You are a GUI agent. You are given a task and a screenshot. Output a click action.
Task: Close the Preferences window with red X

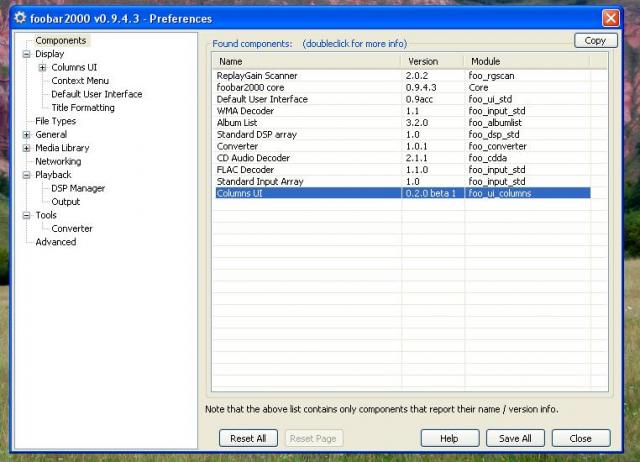click(x=611, y=18)
